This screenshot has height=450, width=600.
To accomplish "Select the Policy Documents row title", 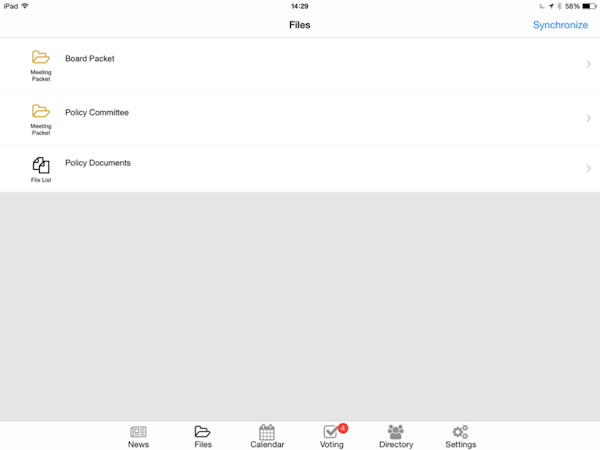I will pyautogui.click(x=98, y=163).
